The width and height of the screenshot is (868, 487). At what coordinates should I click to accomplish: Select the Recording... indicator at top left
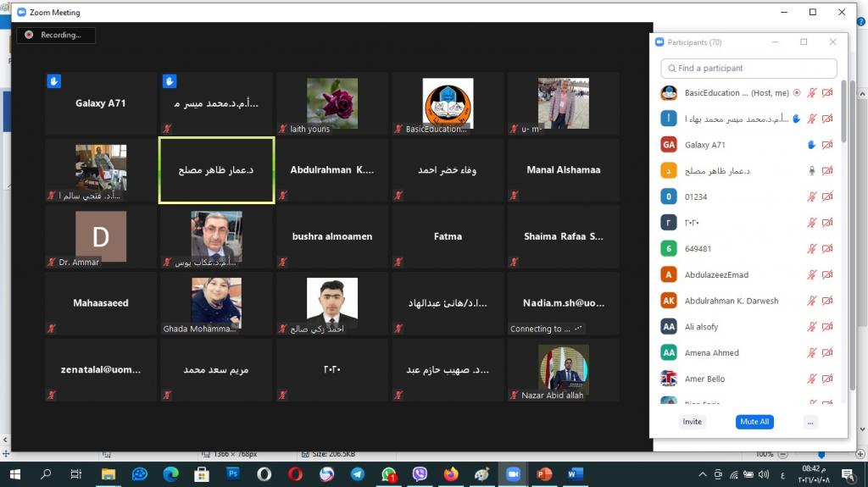[x=55, y=36]
